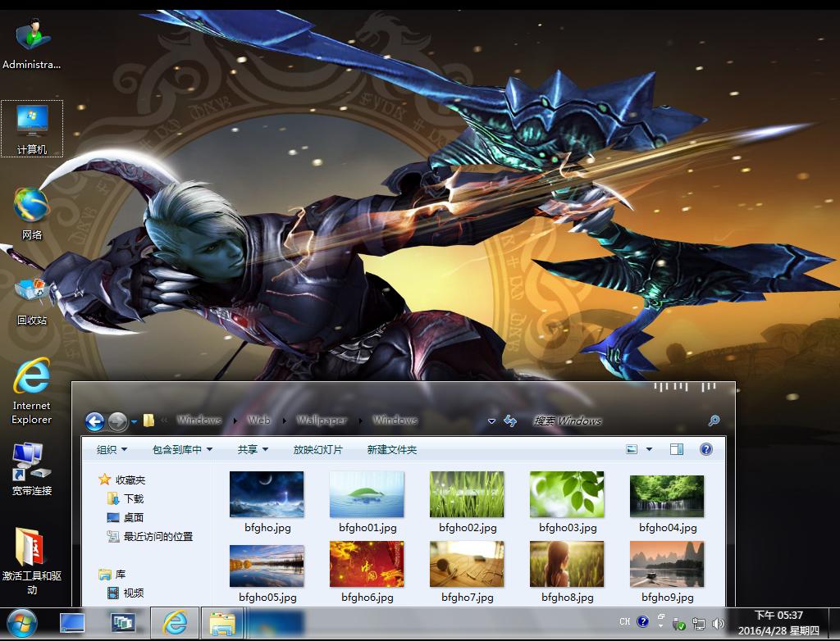Viewport: 840px width, 641px height.
Task: Open the address bar previous locations dropdown
Action: [x=492, y=421]
